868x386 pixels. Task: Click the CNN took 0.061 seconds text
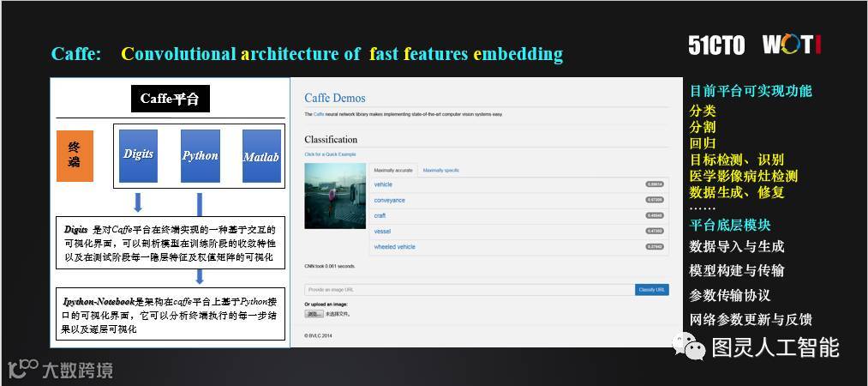click(x=330, y=267)
